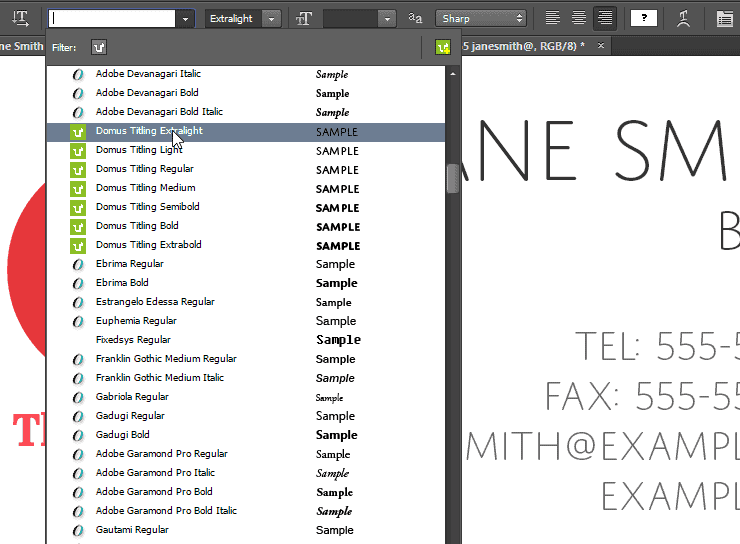Viewport: 740px width, 544px height.
Task: Select Gautami Regular font
Action: (245, 530)
